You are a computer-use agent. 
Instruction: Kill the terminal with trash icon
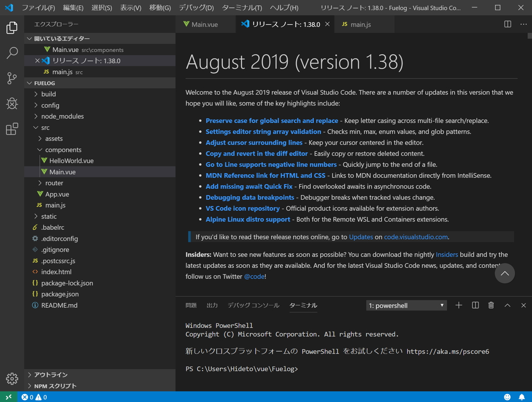491,305
